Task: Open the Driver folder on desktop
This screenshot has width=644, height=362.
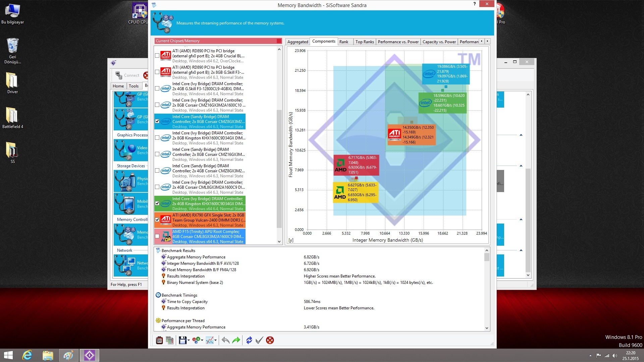Action: 12,83
